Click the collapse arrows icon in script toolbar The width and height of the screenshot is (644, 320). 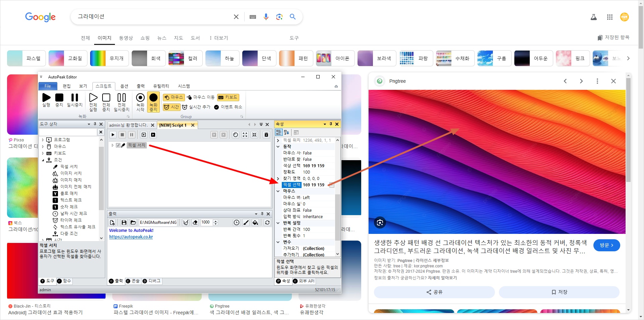point(254,135)
